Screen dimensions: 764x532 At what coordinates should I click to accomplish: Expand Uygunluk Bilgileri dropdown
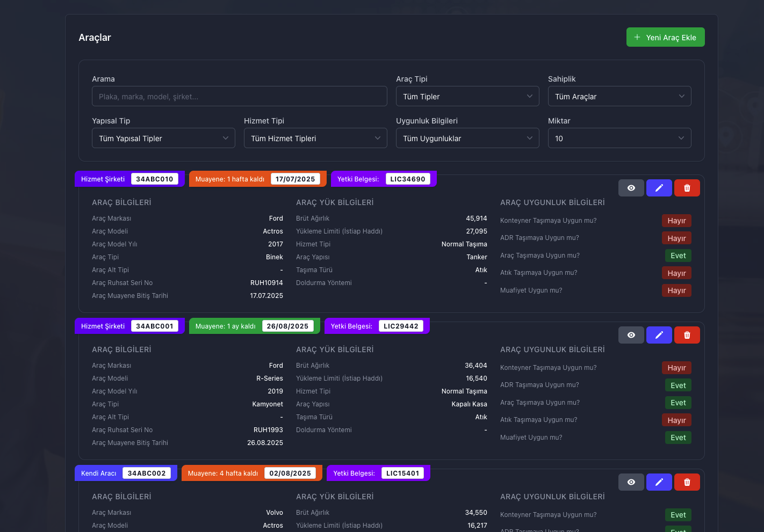[467, 139]
